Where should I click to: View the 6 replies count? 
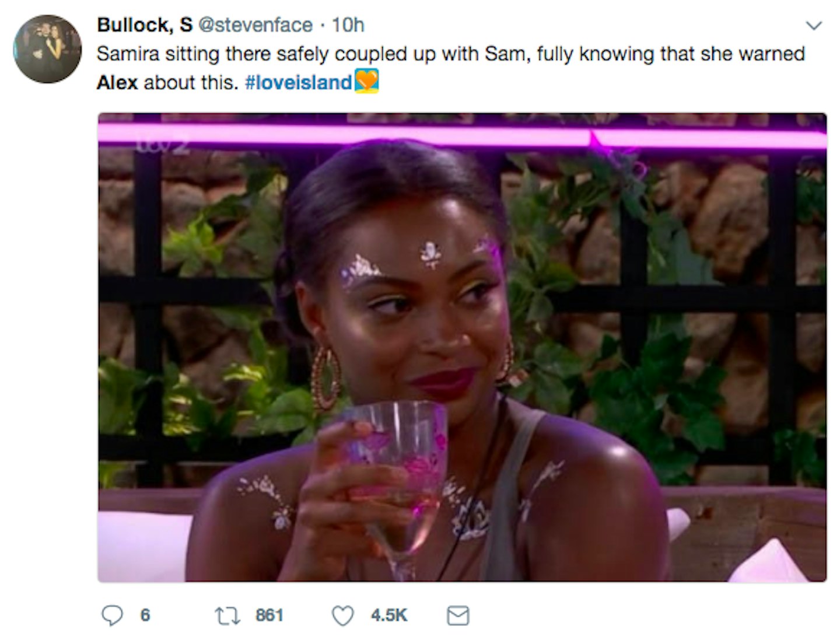tap(145, 615)
